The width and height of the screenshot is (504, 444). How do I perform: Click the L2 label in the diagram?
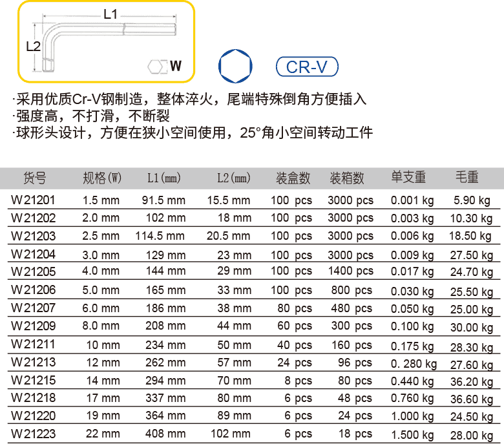coord(33,47)
